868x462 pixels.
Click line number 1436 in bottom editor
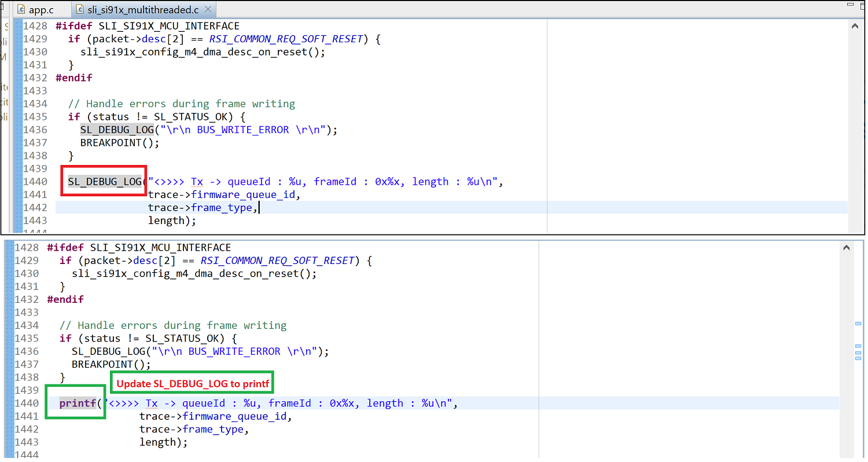[x=27, y=351]
